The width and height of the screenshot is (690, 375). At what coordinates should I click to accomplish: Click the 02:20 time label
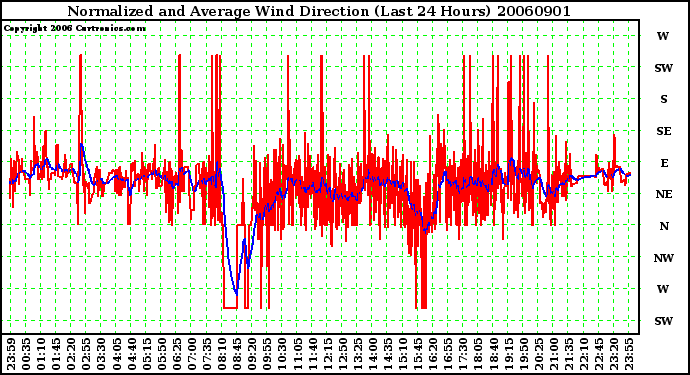[x=71, y=354]
